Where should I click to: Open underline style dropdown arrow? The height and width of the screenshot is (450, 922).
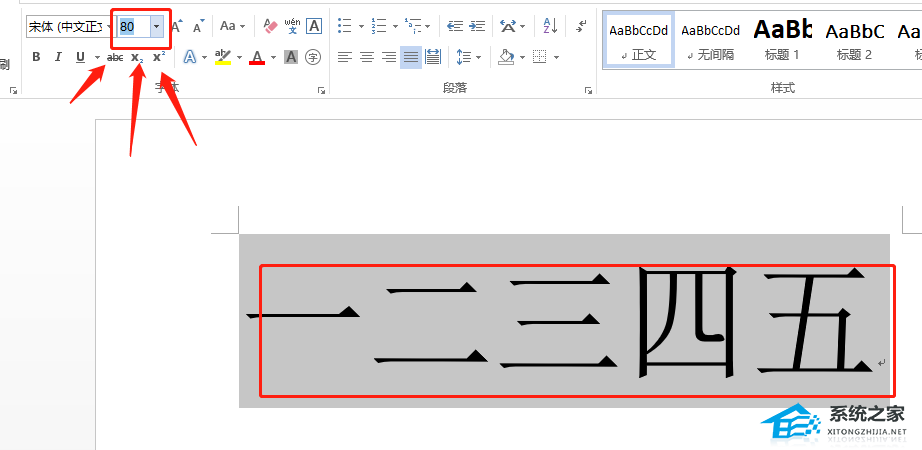pyautogui.click(x=97, y=57)
